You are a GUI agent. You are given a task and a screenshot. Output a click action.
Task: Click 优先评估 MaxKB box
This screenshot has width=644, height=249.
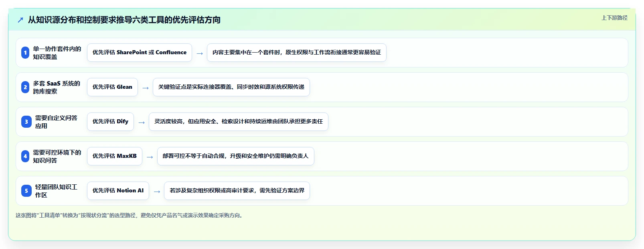click(115, 156)
